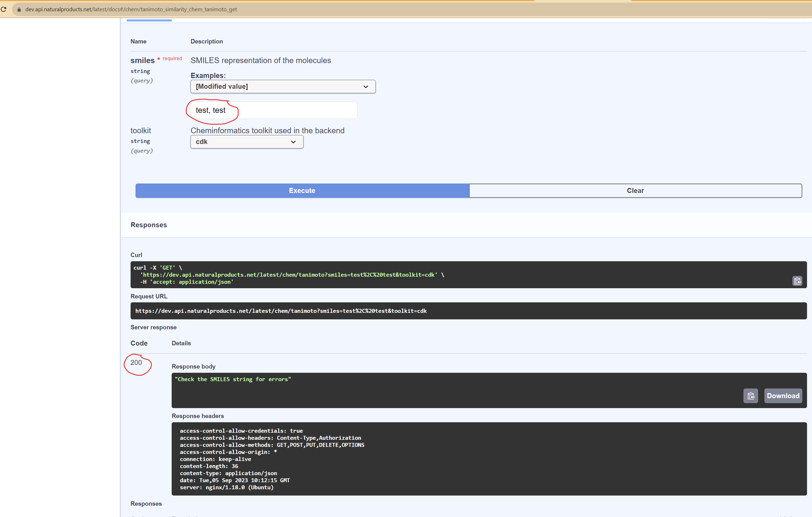Click the browser address bar
812x517 pixels.
[x=202, y=9]
